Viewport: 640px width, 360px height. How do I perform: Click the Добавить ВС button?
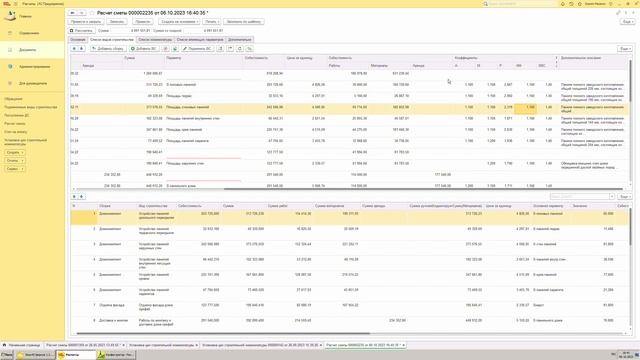(144, 49)
